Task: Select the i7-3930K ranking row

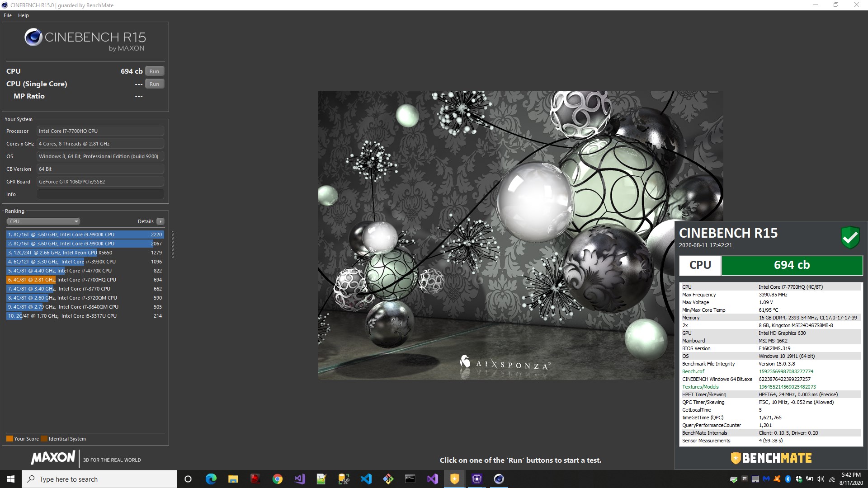Action: click(85, 262)
